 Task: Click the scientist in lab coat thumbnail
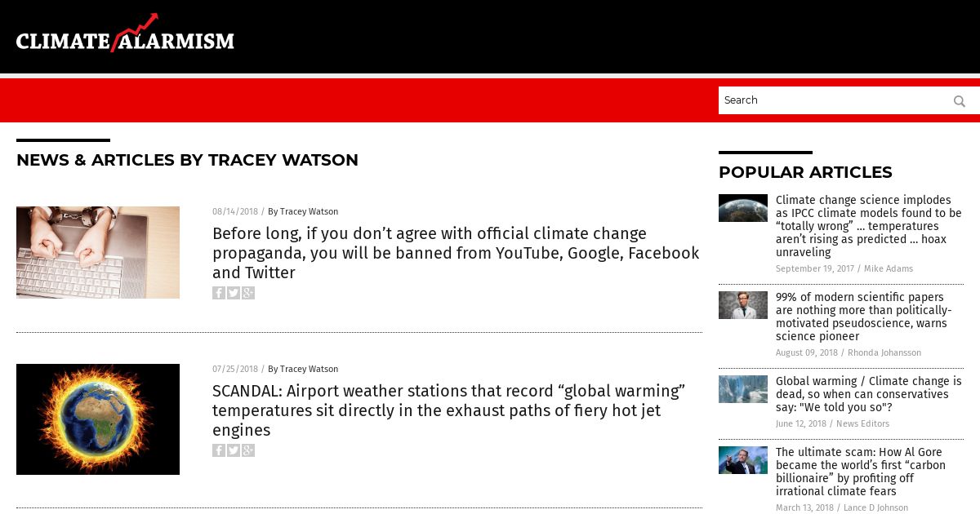(x=743, y=305)
